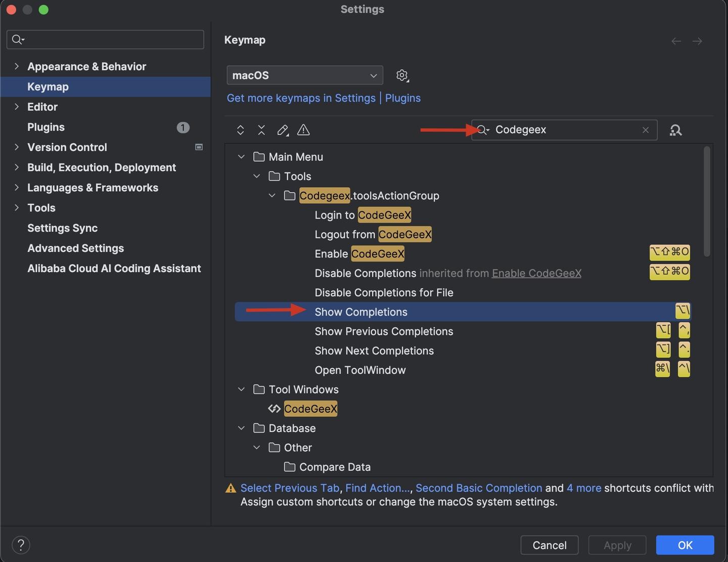Screen dimensions: 728x562
Task: Navigate back with the left arrow icon
Action: 676,41
